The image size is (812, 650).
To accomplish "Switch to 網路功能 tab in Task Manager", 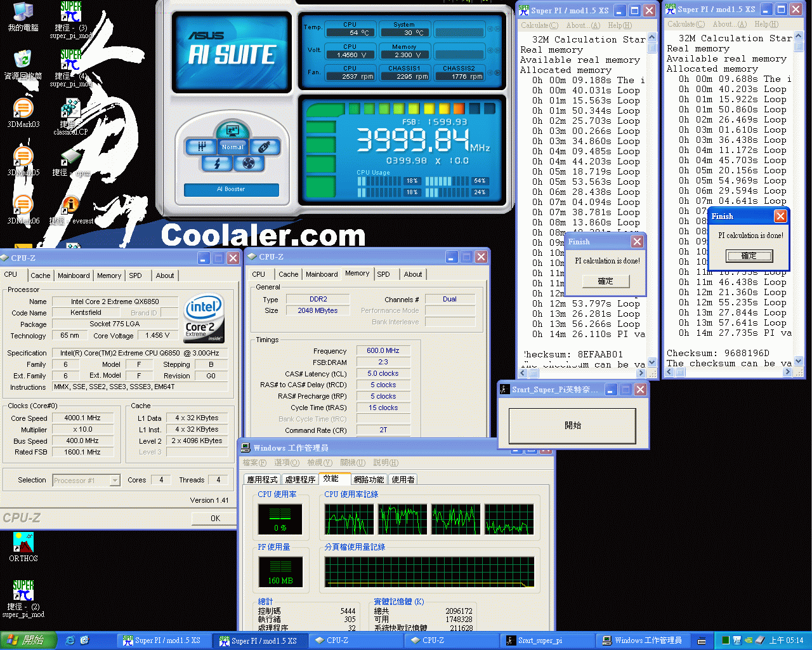I will tap(369, 479).
